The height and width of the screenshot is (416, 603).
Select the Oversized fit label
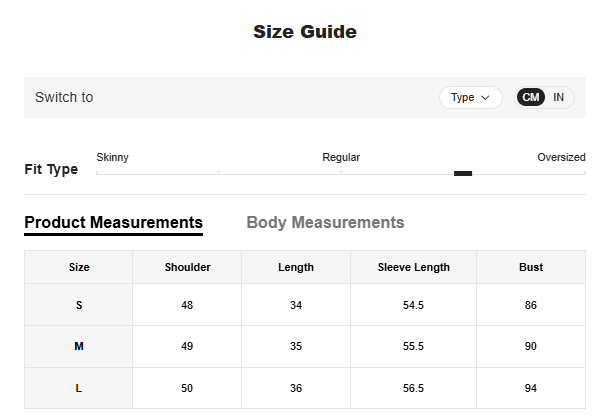point(561,158)
